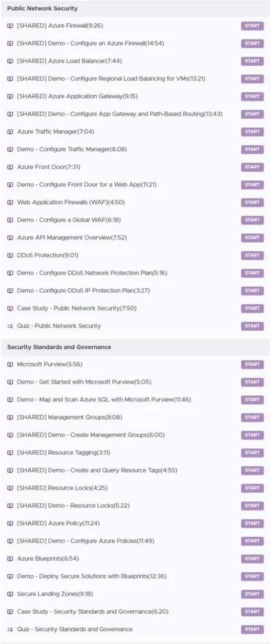The height and width of the screenshot is (644, 271).
Task: Open lesson title Demo - Get Started with Microsoft Purview(5:05)
Action: [x=84, y=382]
